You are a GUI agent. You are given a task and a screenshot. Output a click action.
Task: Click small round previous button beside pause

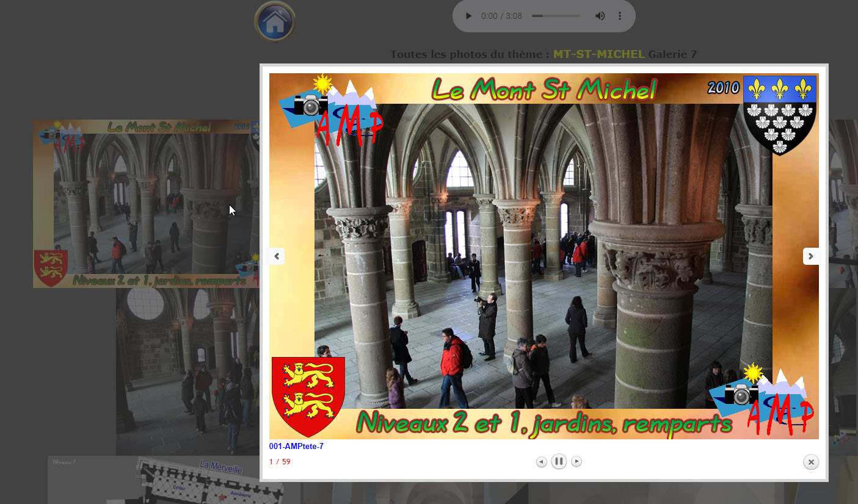(541, 461)
